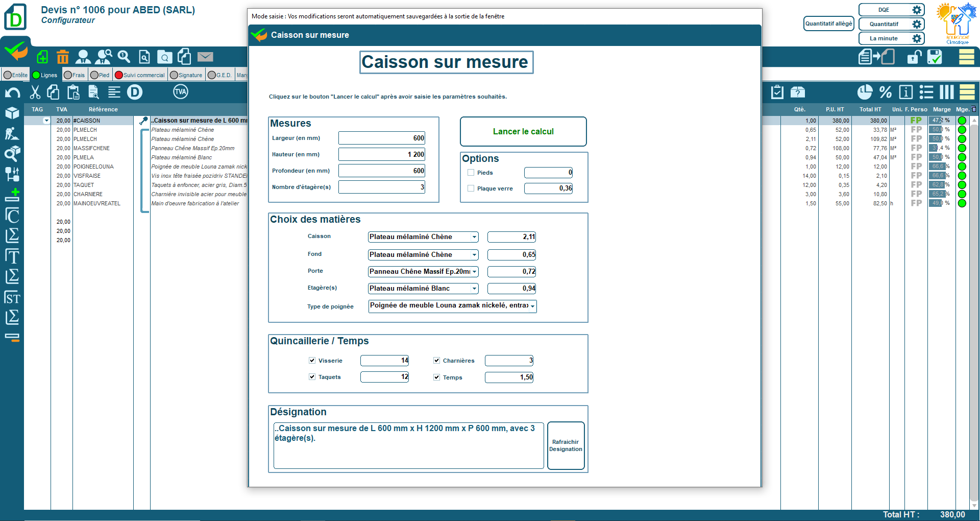Open the Type de poignée dropdown
The width and height of the screenshot is (980, 521).
click(x=532, y=306)
